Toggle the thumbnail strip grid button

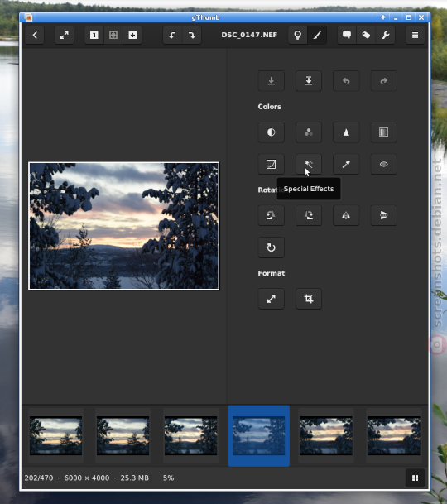(416, 478)
